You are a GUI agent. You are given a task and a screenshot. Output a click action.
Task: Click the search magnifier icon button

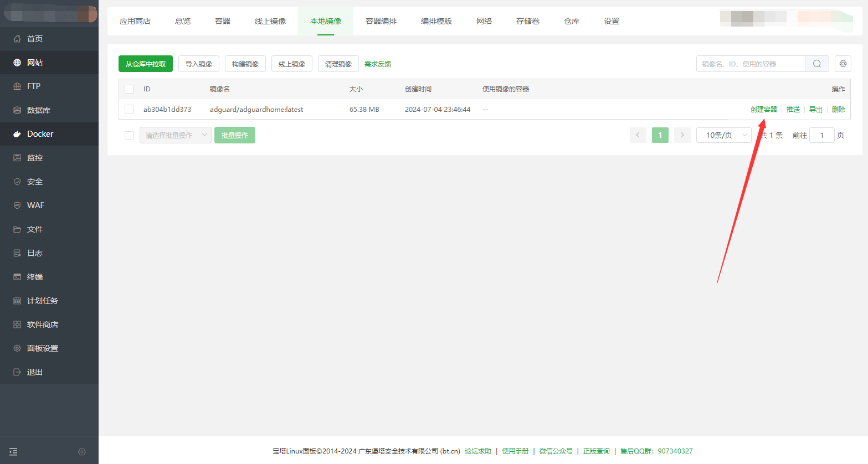click(x=816, y=64)
